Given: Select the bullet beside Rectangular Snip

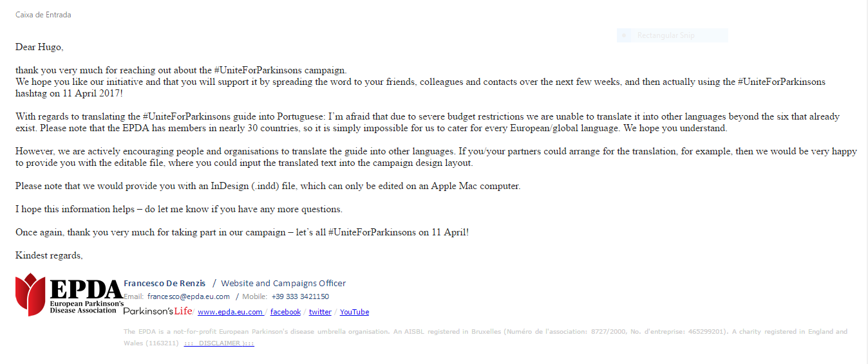Looking at the screenshot, I should (x=623, y=35).
